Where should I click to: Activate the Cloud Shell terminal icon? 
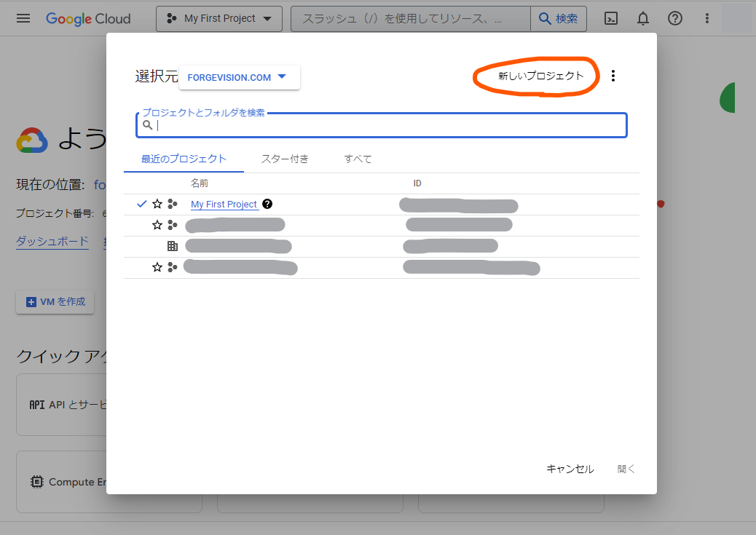(x=611, y=18)
